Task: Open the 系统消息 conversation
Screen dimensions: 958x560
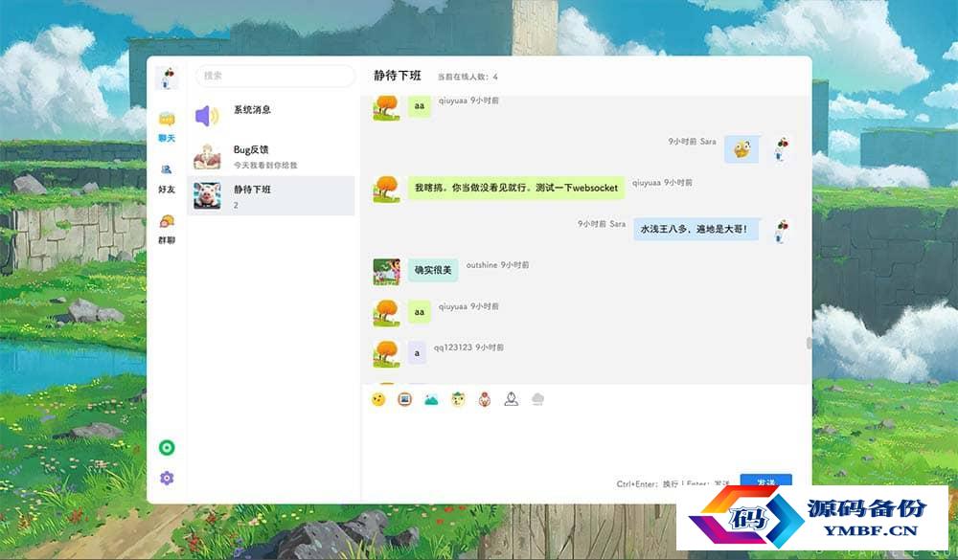Action: [271, 116]
